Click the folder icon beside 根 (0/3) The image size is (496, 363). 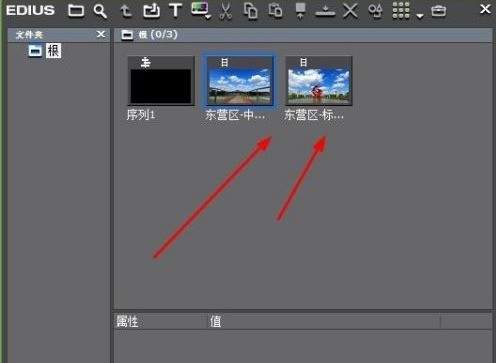pos(127,35)
